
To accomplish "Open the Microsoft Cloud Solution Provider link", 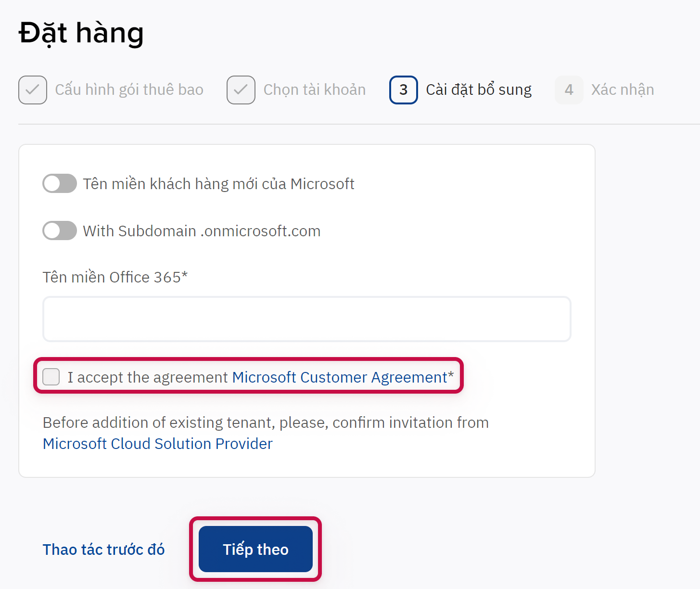I will (157, 444).
